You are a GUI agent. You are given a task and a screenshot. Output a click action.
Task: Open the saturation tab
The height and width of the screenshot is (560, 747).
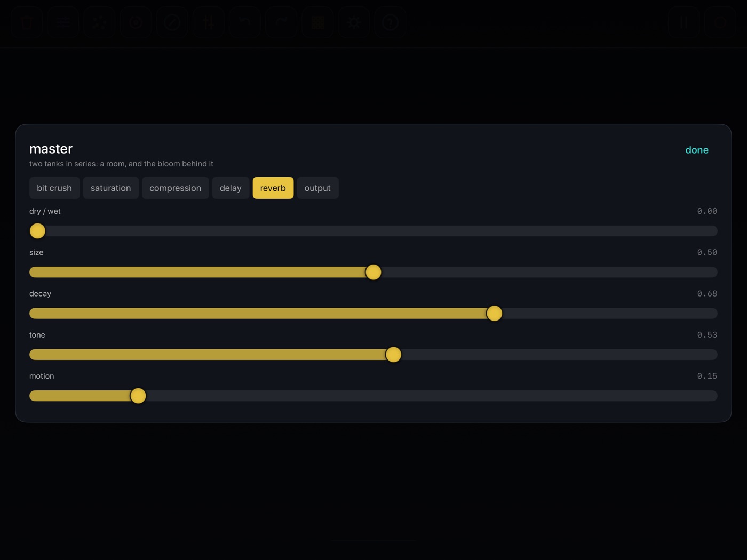[x=111, y=188]
